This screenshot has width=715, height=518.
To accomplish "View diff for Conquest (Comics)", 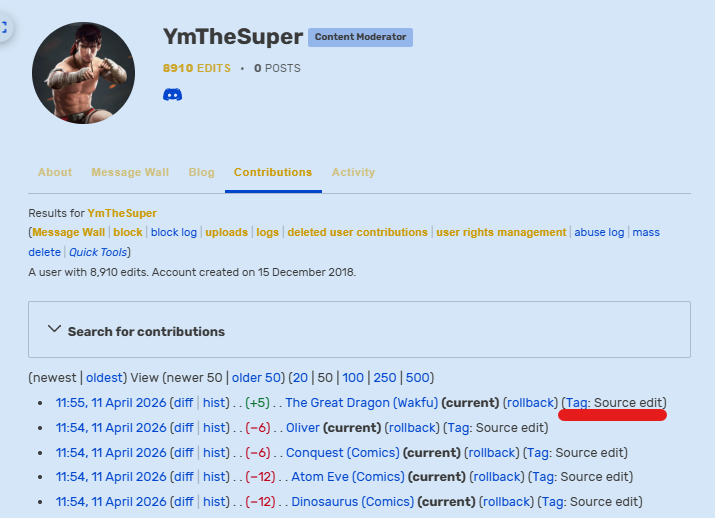I will (x=183, y=453).
